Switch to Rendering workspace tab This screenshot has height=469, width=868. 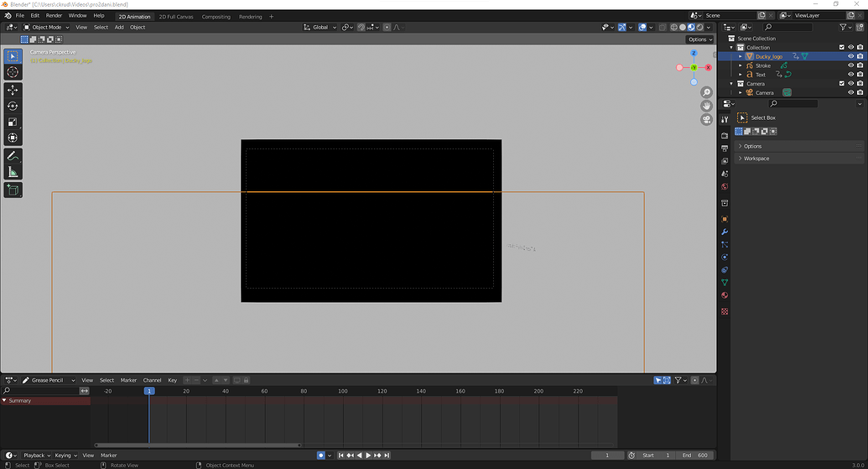pos(250,17)
